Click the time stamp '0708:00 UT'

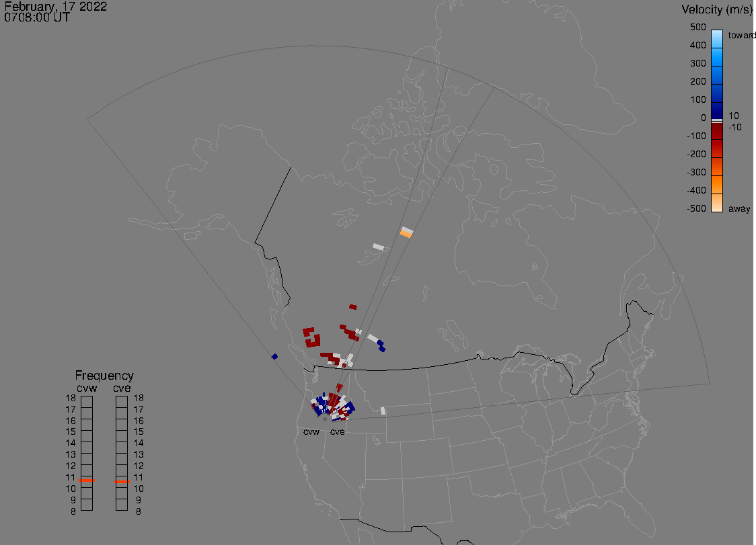click(x=37, y=17)
